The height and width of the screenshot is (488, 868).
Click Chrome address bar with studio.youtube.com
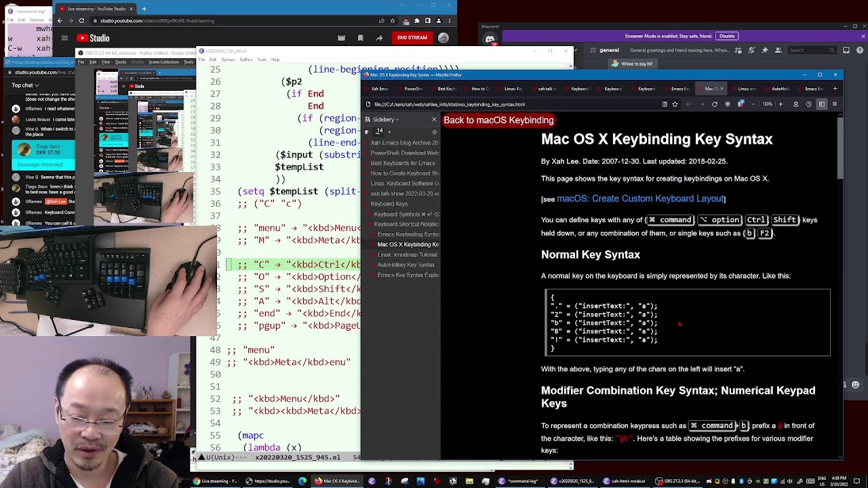click(244, 21)
